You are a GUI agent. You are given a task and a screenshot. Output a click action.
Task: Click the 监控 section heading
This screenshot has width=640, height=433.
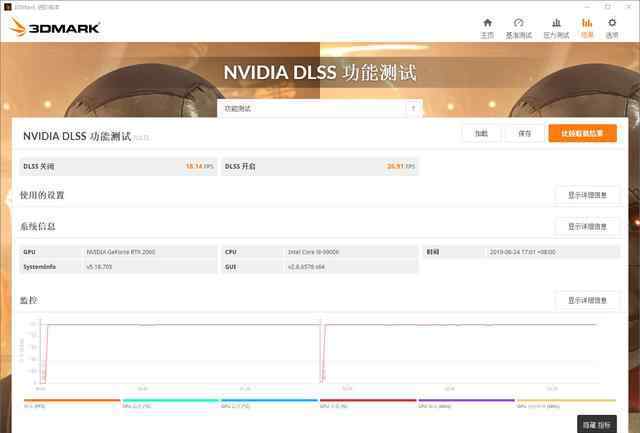pyautogui.click(x=29, y=300)
